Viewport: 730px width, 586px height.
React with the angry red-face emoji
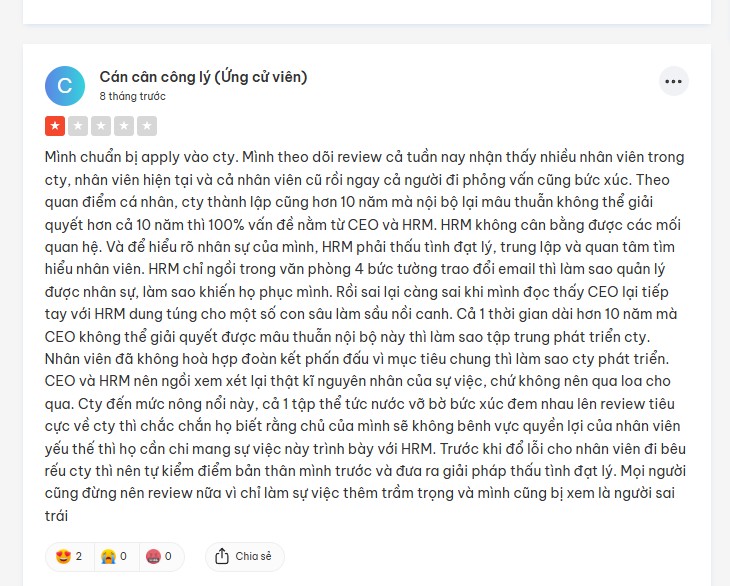[x=153, y=556]
